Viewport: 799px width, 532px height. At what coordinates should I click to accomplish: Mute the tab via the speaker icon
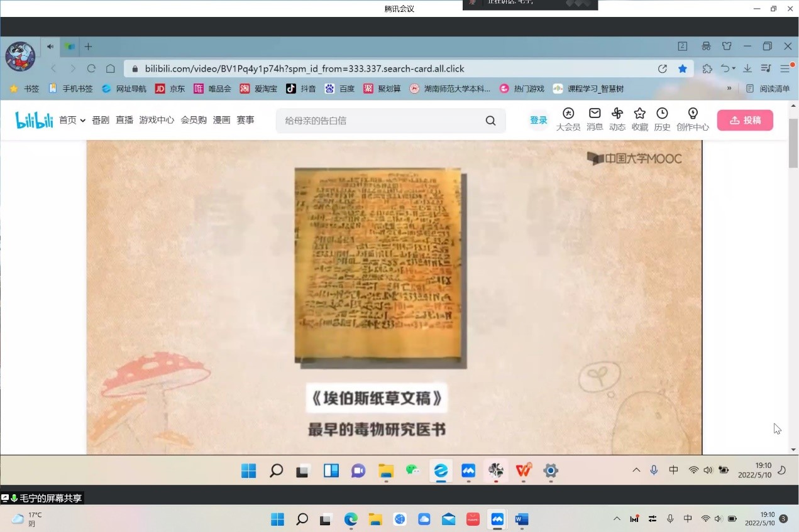coord(50,46)
